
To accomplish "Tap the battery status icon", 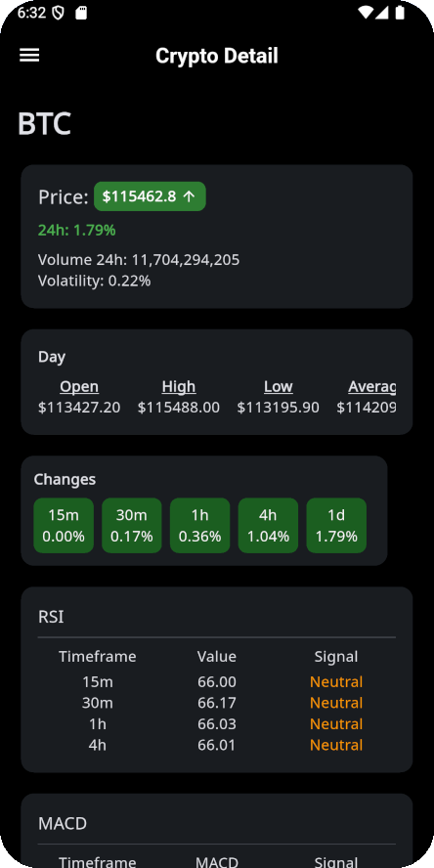I will coord(400,13).
